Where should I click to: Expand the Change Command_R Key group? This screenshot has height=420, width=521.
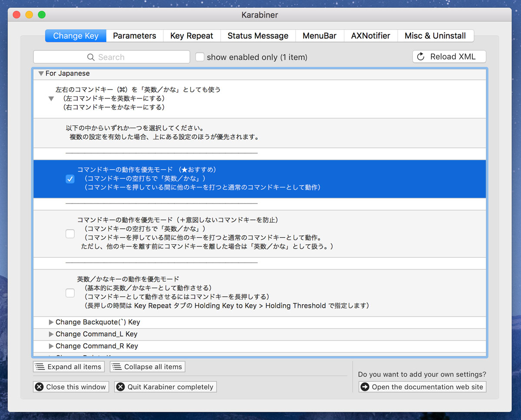click(51, 346)
